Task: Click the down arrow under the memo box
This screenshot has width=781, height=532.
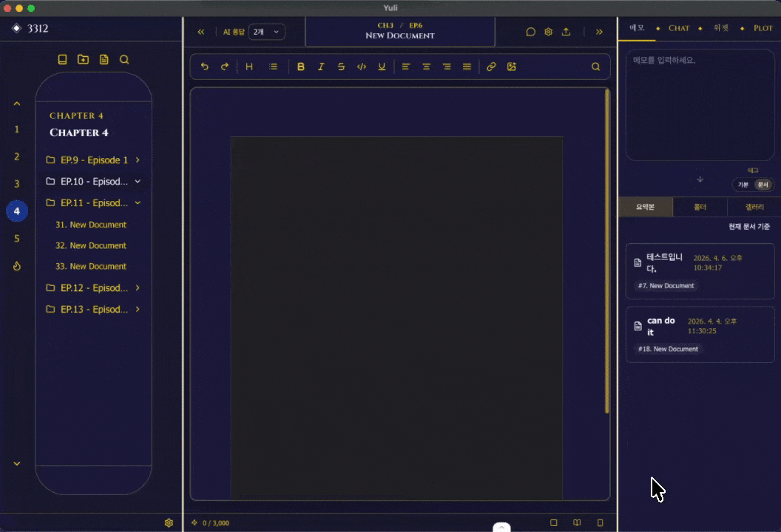Action: 700,179
